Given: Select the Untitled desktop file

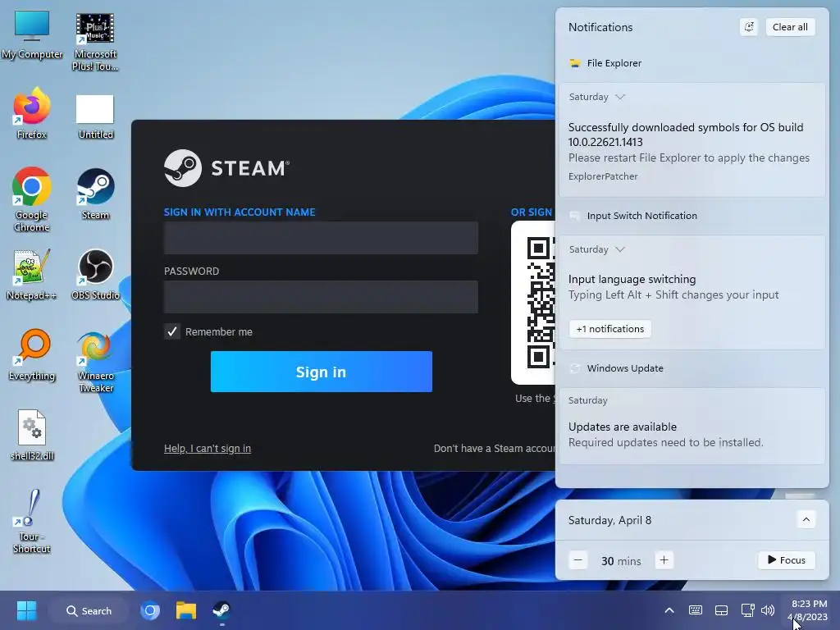Looking at the screenshot, I should pyautogui.click(x=95, y=116).
